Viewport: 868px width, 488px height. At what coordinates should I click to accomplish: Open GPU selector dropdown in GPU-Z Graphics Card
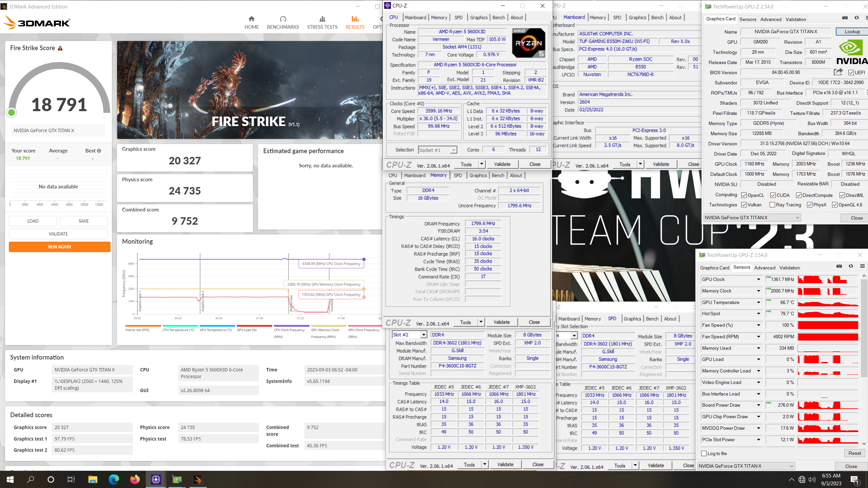(752, 218)
